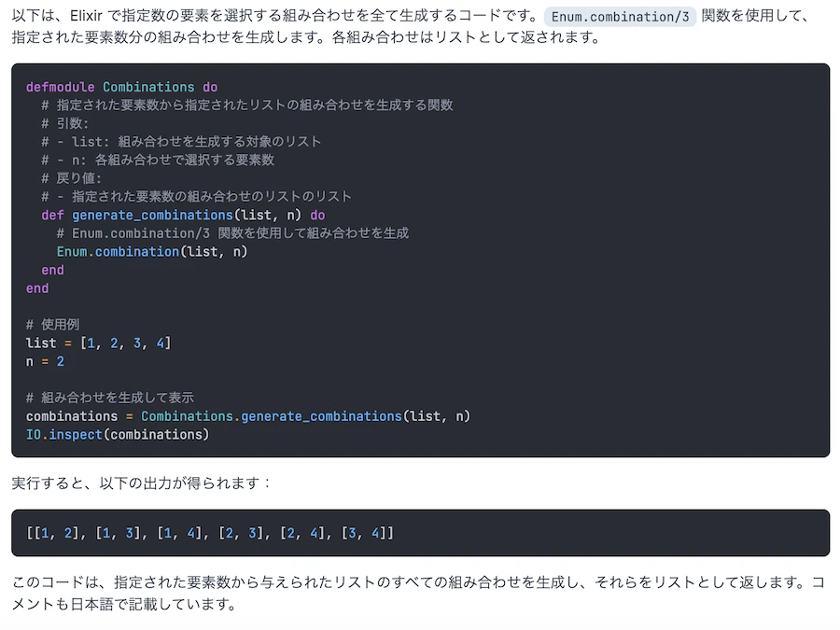Click the comment '# 組み合わせを生成して表示'
This screenshot has height=630, width=840.
tap(110, 398)
